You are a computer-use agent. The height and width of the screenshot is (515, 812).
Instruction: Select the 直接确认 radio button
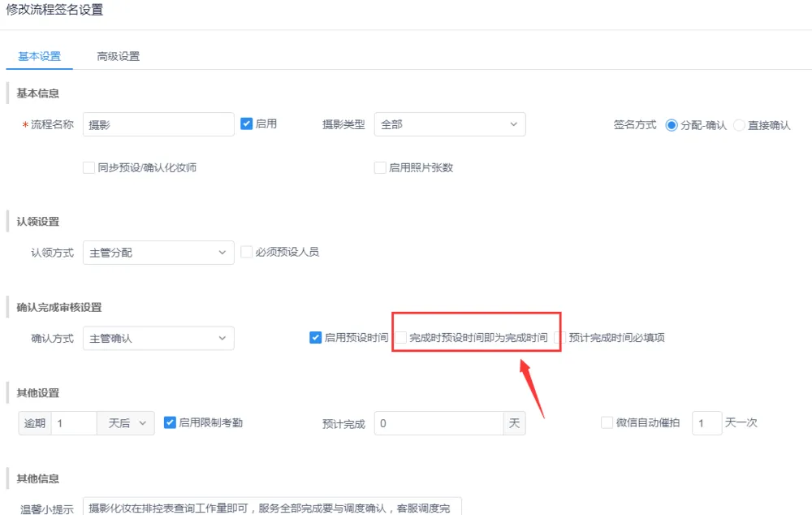[x=739, y=125]
